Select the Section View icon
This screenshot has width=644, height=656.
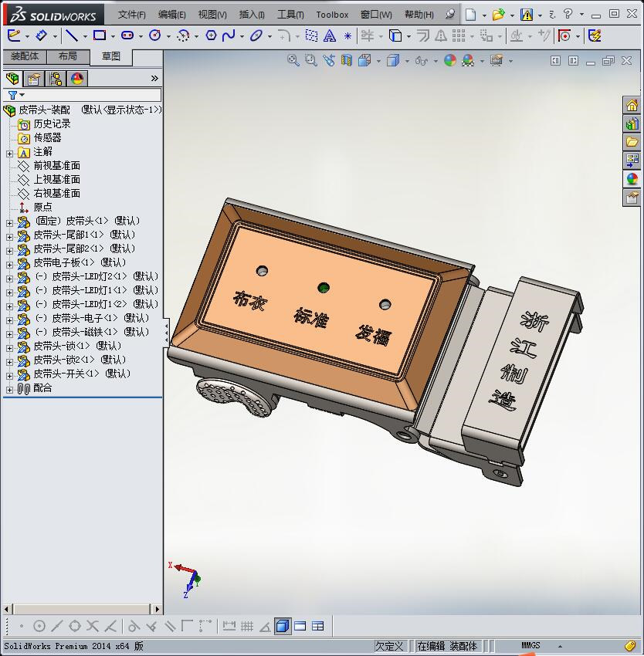[347, 60]
